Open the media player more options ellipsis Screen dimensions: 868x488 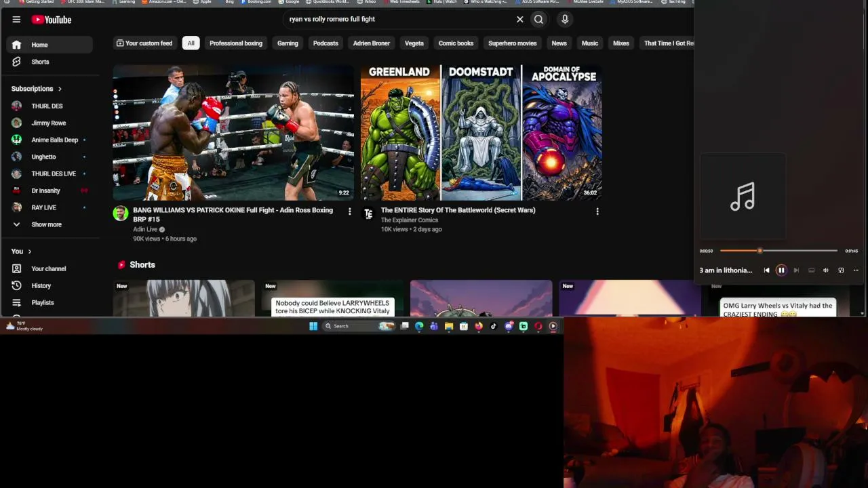click(x=856, y=270)
